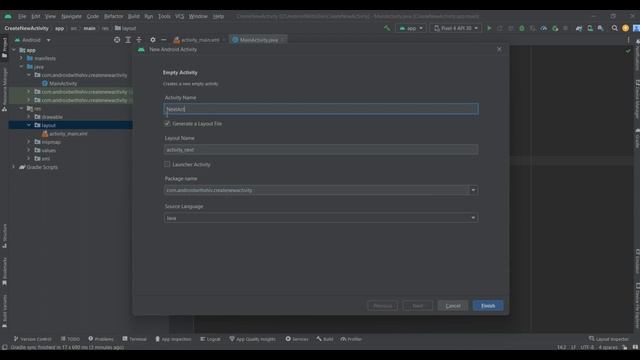Open the Services tool window

click(x=297, y=339)
